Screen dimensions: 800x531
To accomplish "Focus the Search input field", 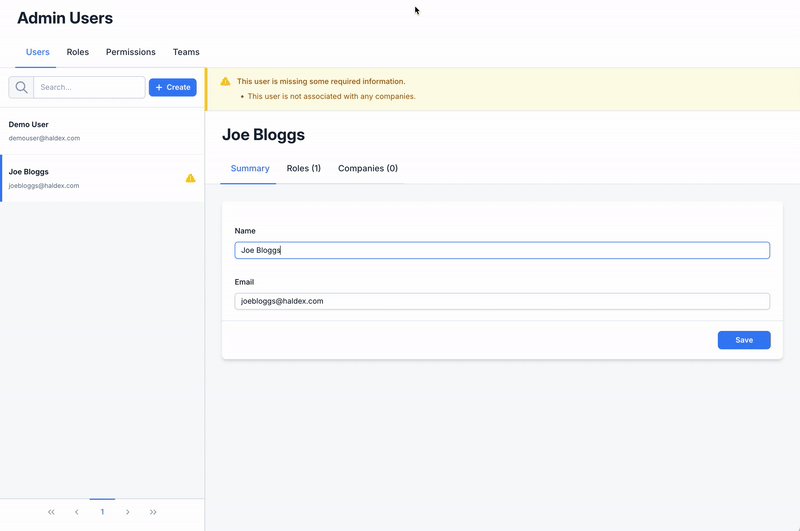I will pyautogui.click(x=89, y=87).
